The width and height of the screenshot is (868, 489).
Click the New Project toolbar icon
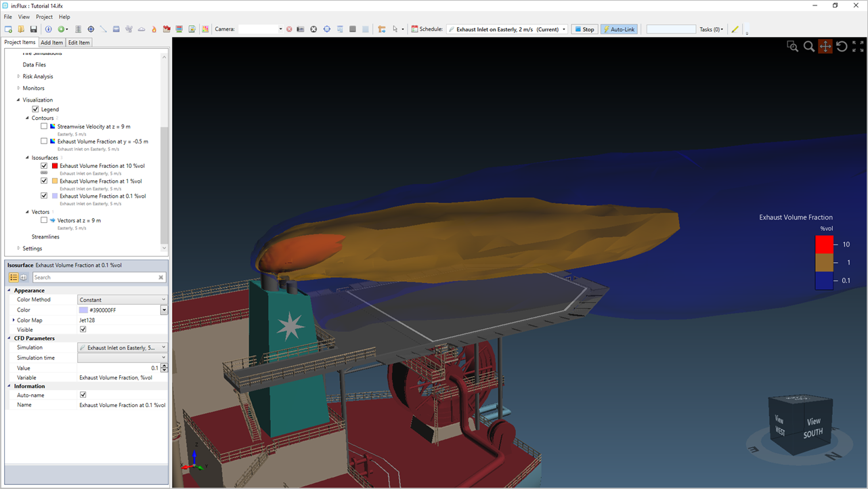[x=9, y=29]
